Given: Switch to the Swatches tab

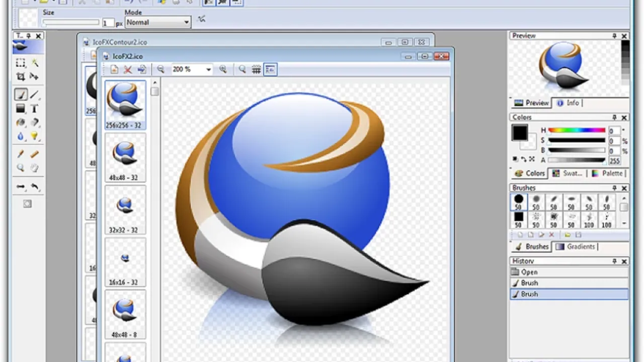Looking at the screenshot, I should (x=567, y=173).
